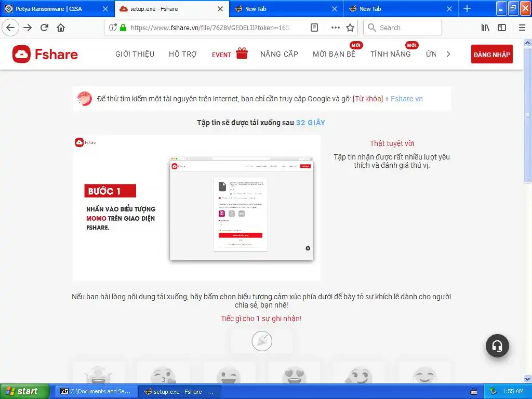Viewport: 532px width, 399px height.
Task: Follow the Fshare.vn link in tip banner
Action: (x=406, y=99)
